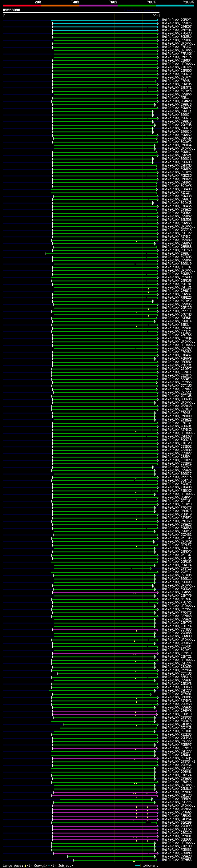Select hit label UniRef100_C0PHW4
Image resolution: width=197 pixels, height=868 pixels.
click(x=177, y=318)
